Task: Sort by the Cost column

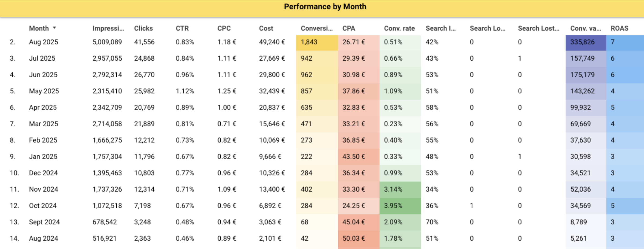Action: (x=266, y=28)
